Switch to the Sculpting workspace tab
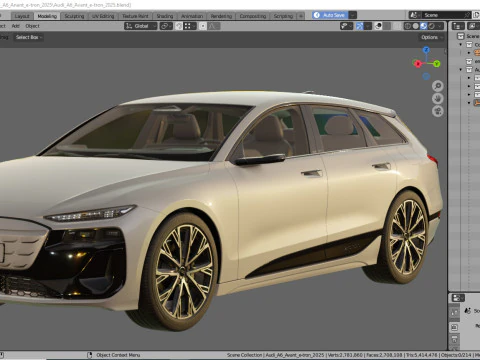480x360 pixels. (x=74, y=16)
